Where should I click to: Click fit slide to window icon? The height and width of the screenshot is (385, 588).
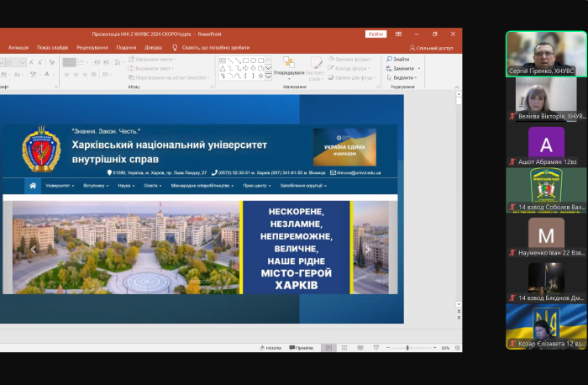(x=456, y=347)
